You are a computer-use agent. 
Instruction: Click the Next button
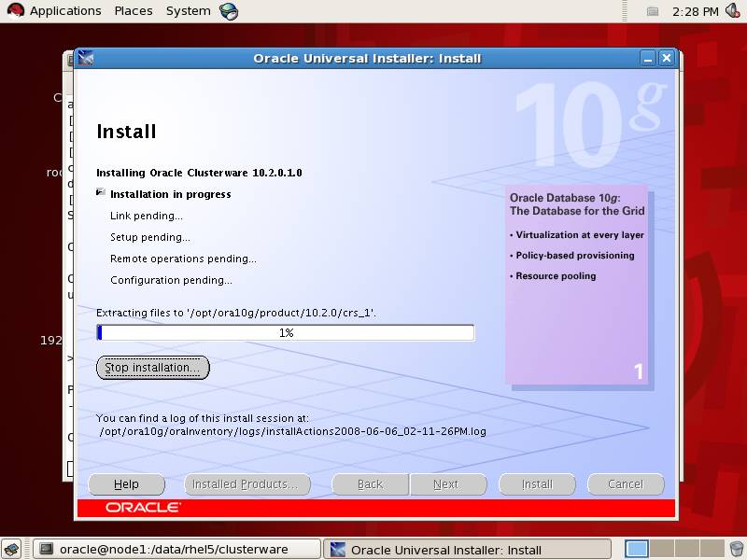pyautogui.click(x=448, y=484)
